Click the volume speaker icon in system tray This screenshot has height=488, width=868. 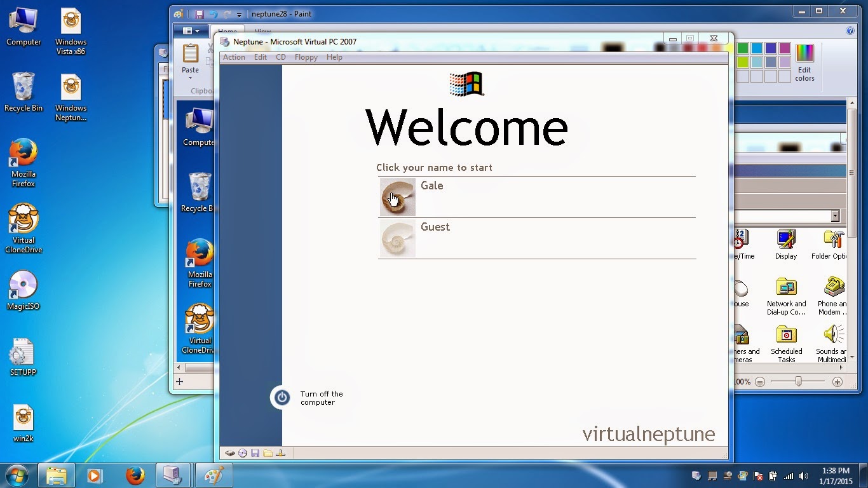point(804,476)
